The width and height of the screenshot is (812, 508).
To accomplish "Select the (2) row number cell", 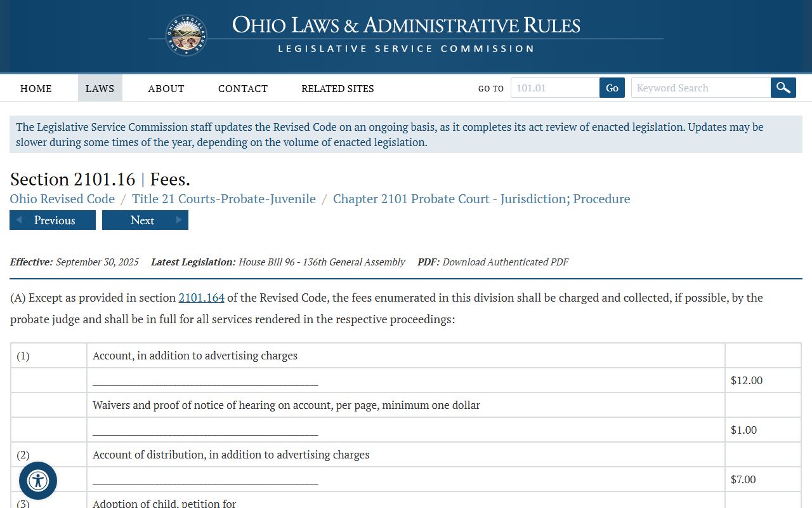I will (49, 455).
